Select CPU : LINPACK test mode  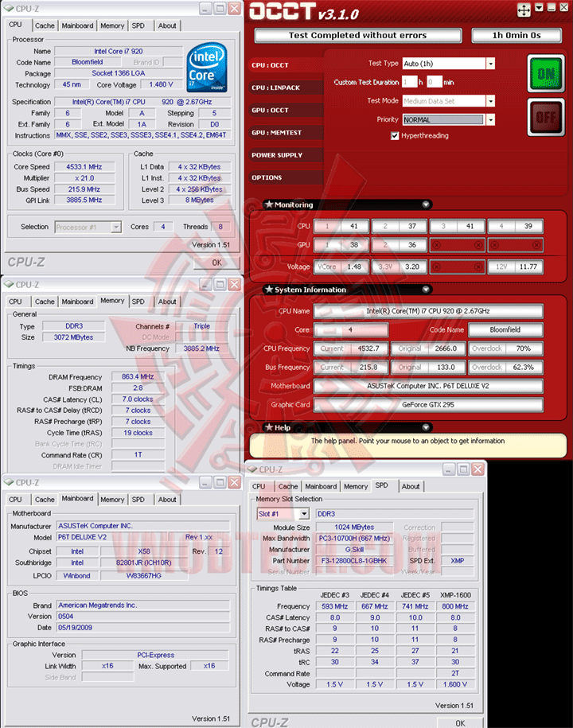click(286, 88)
